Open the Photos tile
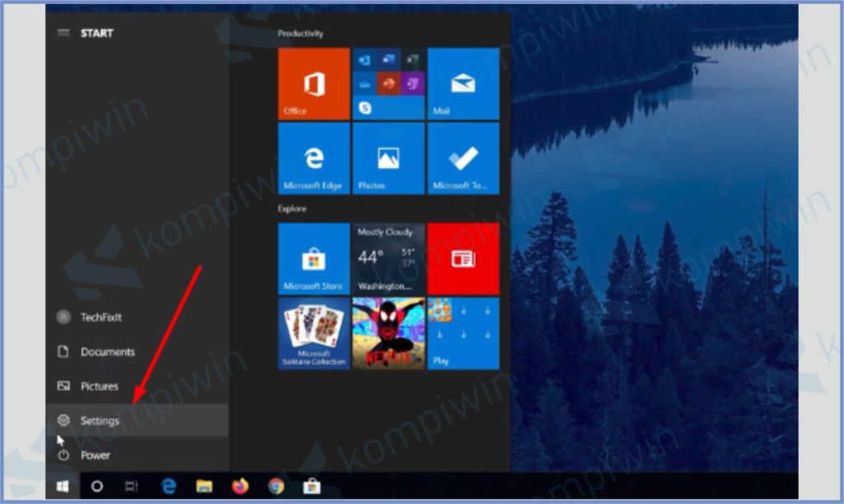 pos(388,158)
